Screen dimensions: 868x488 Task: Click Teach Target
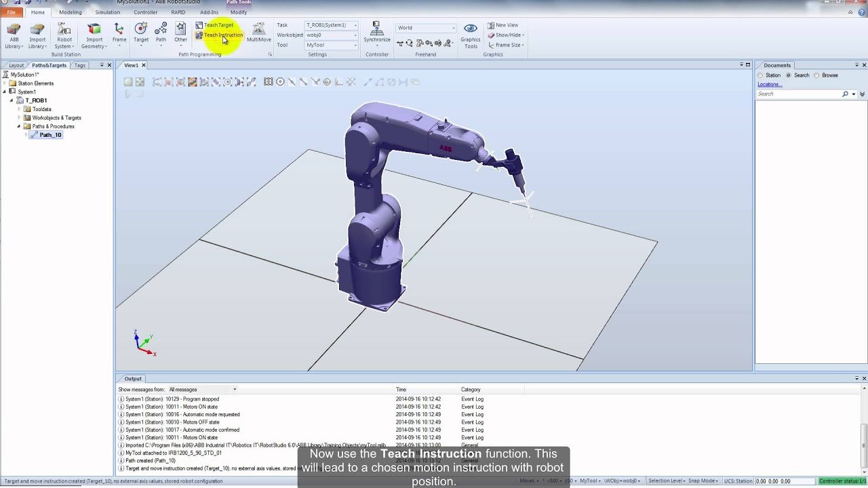pos(214,25)
